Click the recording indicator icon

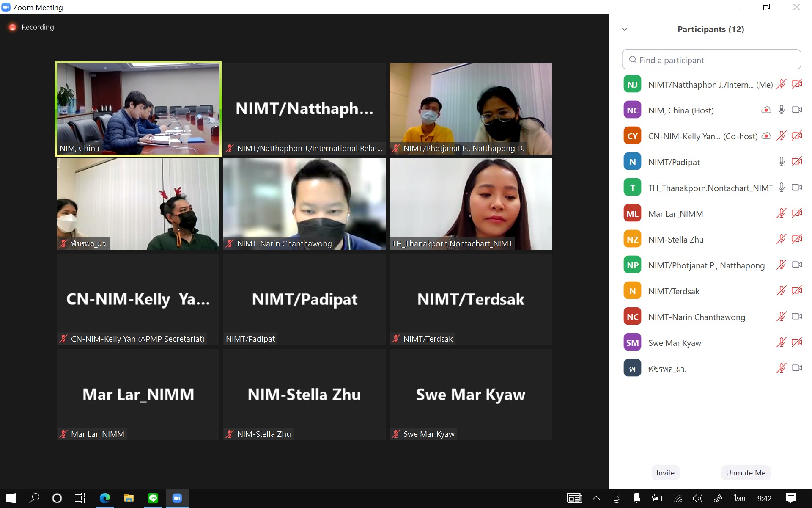(13, 27)
